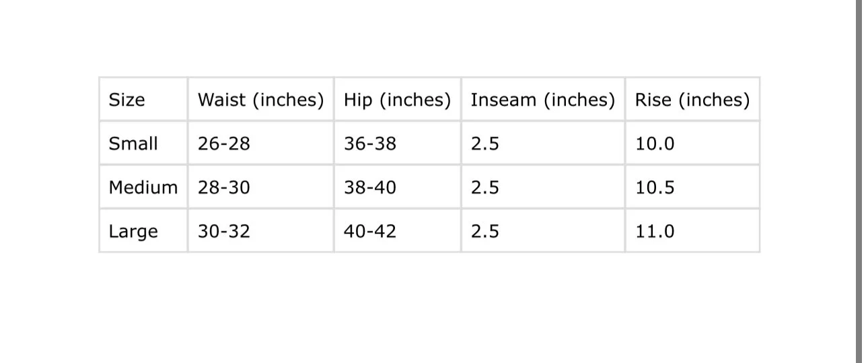The width and height of the screenshot is (868, 363).
Task: Click the Large row inseam 2.5 cell
Action: pos(485,231)
